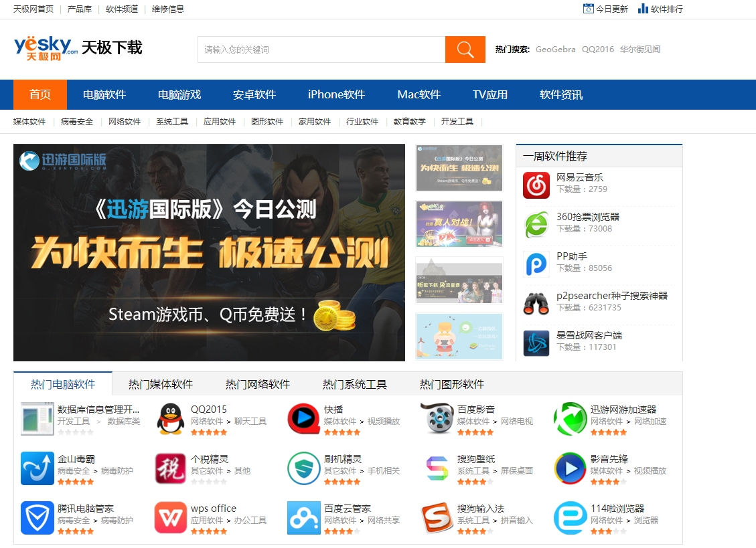The width and height of the screenshot is (756, 548).
Task: Click the 搜狗输入法 orange S icon
Action: pos(437,518)
